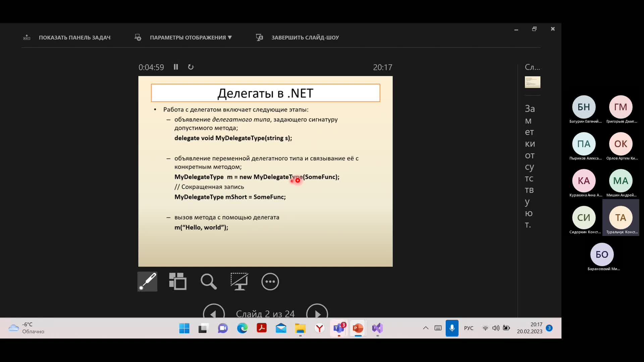This screenshot has width=644, height=362.
Task: Activate the zoom into slide magnifier
Action: [x=209, y=282]
